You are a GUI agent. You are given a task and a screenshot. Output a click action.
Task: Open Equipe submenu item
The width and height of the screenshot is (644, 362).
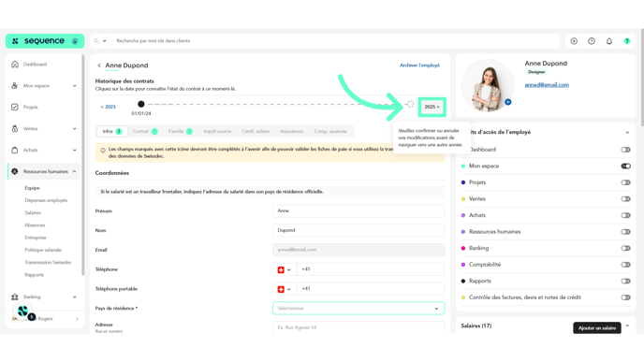(32, 188)
